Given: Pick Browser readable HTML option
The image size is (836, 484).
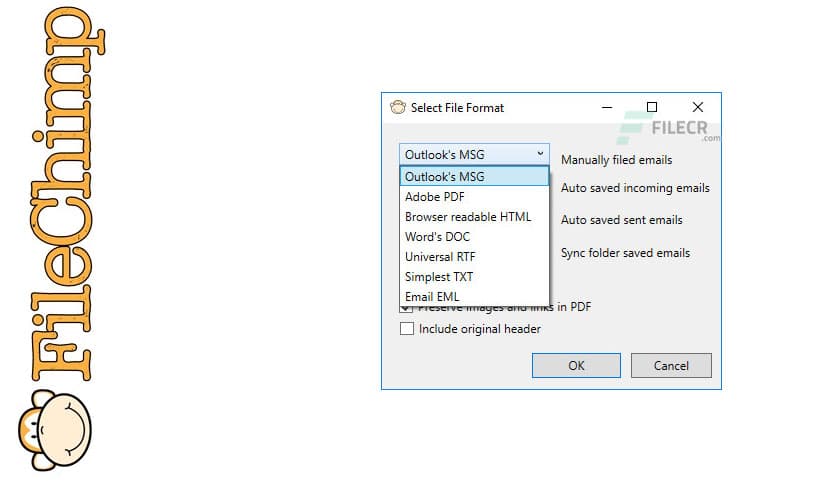Looking at the screenshot, I should (x=474, y=217).
